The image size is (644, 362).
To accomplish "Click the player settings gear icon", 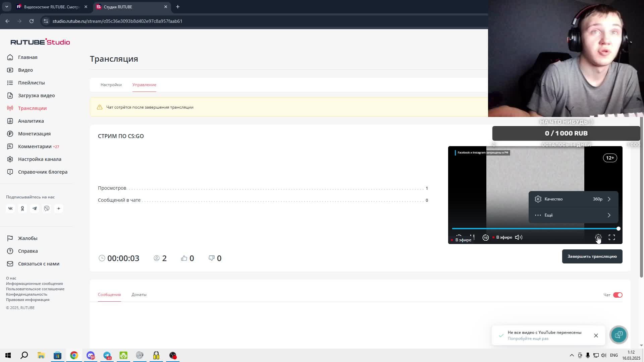I will pyautogui.click(x=598, y=237).
